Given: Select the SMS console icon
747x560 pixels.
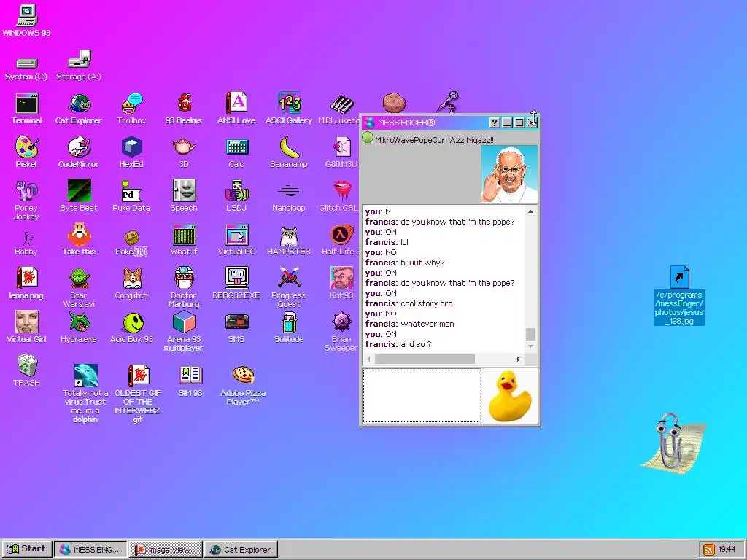Looking at the screenshot, I should pyautogui.click(x=236, y=322).
